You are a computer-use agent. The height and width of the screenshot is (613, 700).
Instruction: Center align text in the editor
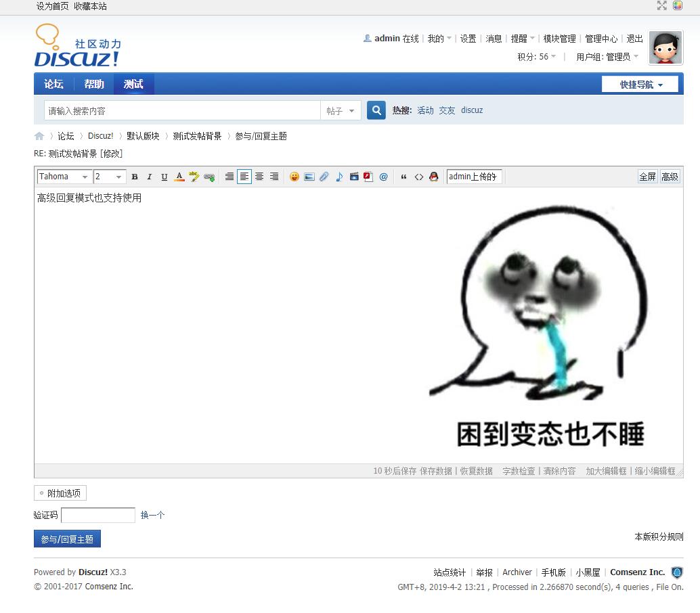259,177
